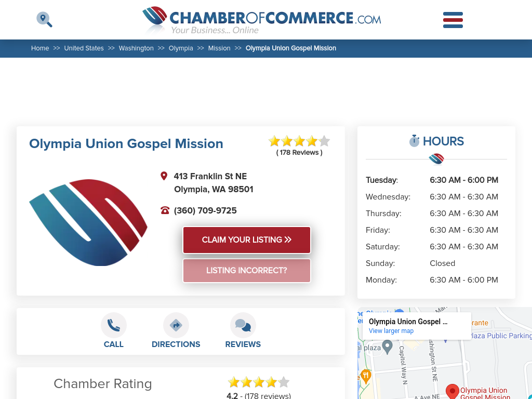Click the REVIEWS label
The image size is (532, 399).
point(243,344)
